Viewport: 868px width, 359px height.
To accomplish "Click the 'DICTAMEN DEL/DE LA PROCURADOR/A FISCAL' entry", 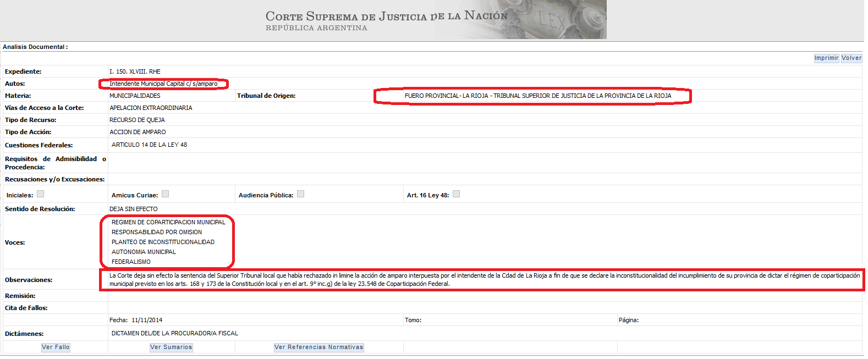I will [x=175, y=334].
